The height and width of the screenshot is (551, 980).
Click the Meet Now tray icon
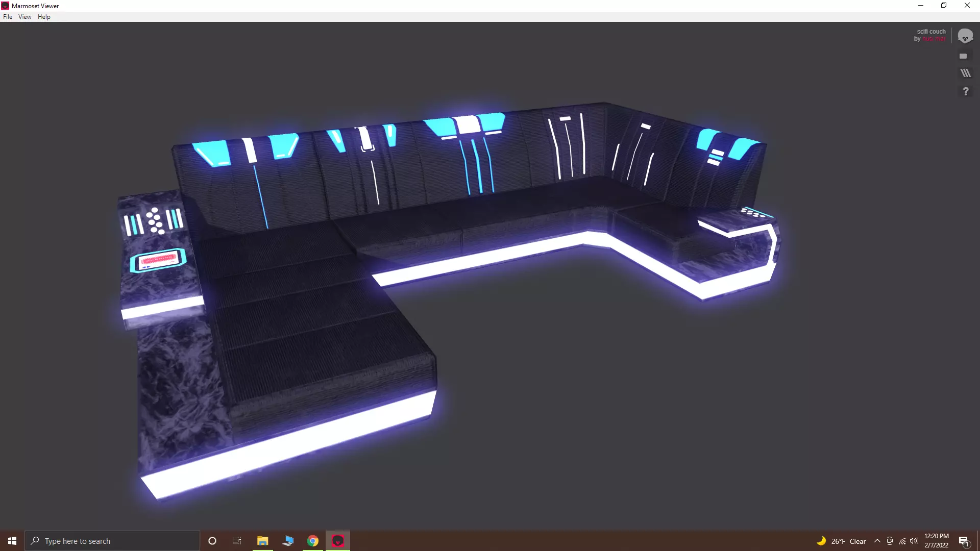coord(890,541)
